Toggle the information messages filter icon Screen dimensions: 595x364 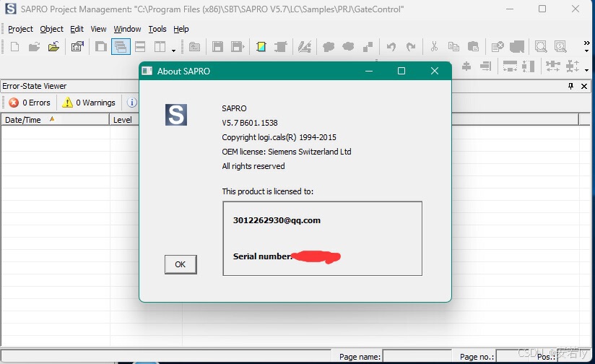click(131, 103)
